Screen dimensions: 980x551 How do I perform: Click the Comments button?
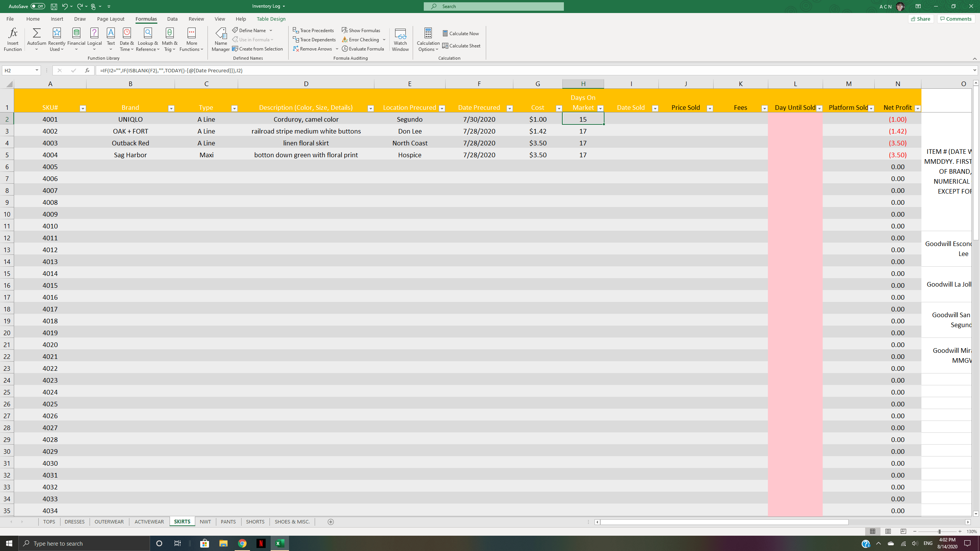pos(956,19)
